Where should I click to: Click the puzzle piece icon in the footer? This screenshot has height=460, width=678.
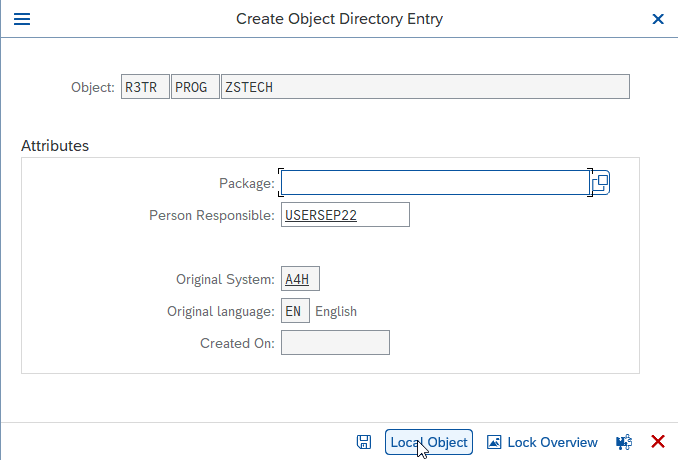pos(624,442)
